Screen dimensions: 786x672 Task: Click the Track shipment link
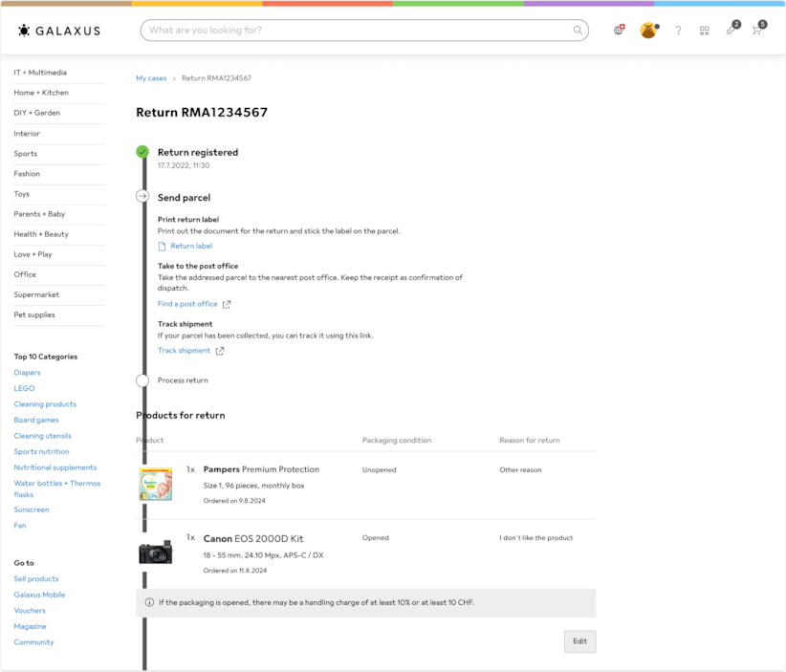[x=184, y=351]
